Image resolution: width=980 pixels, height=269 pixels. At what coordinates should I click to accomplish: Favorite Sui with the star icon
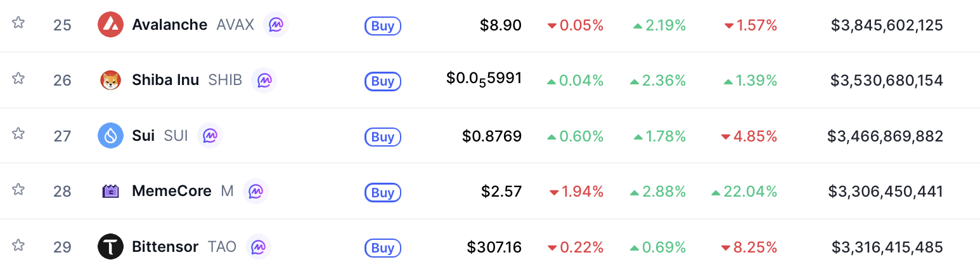(x=18, y=133)
